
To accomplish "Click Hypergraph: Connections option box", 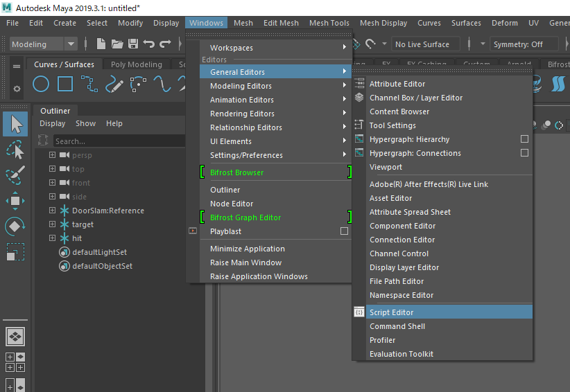I will coord(524,153).
